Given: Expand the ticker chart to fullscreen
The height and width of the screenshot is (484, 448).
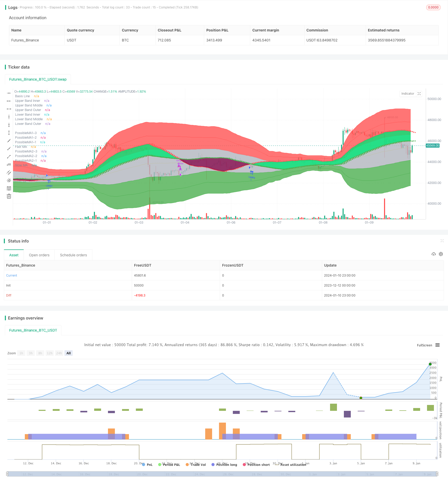Looking at the screenshot, I should (x=419, y=94).
